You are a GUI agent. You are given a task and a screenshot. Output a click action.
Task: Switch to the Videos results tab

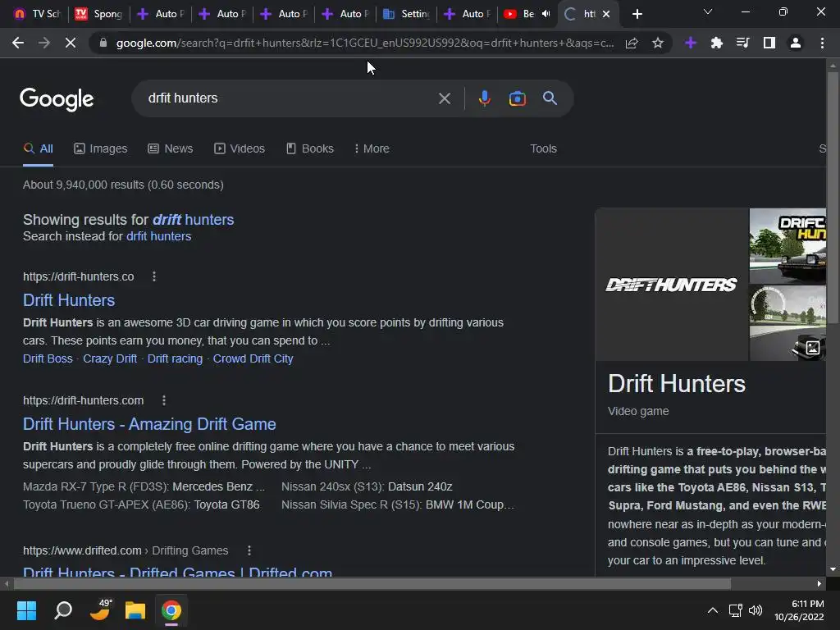[x=240, y=148]
